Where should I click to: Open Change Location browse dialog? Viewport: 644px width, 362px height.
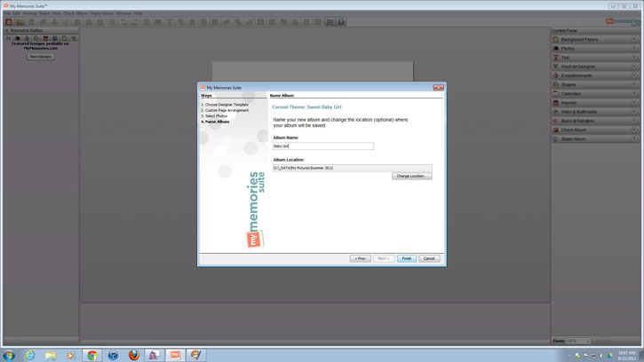(411, 176)
